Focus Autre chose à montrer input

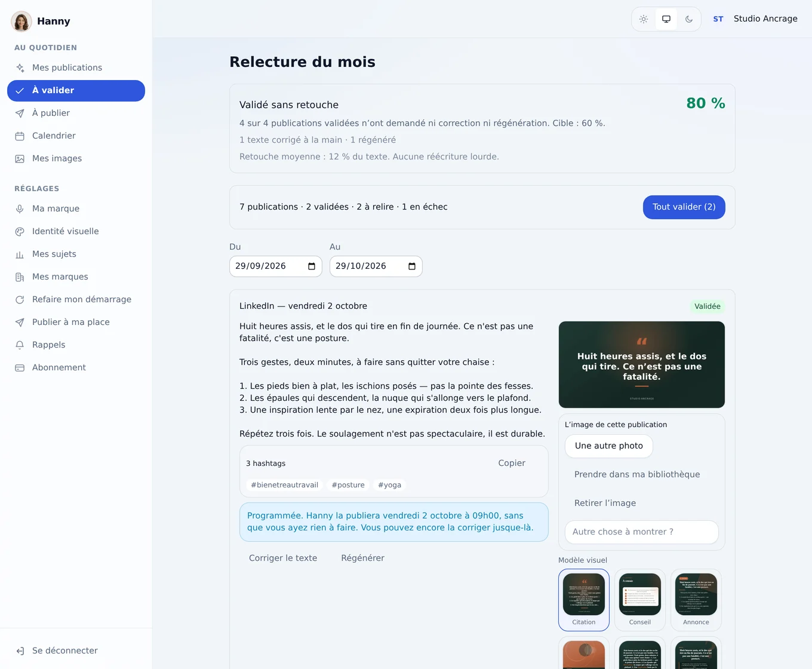click(x=642, y=532)
